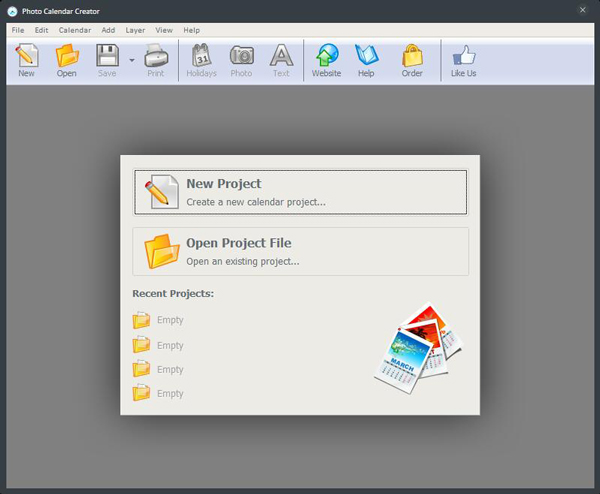
Task: Select the second Empty recent project
Action: (158, 345)
